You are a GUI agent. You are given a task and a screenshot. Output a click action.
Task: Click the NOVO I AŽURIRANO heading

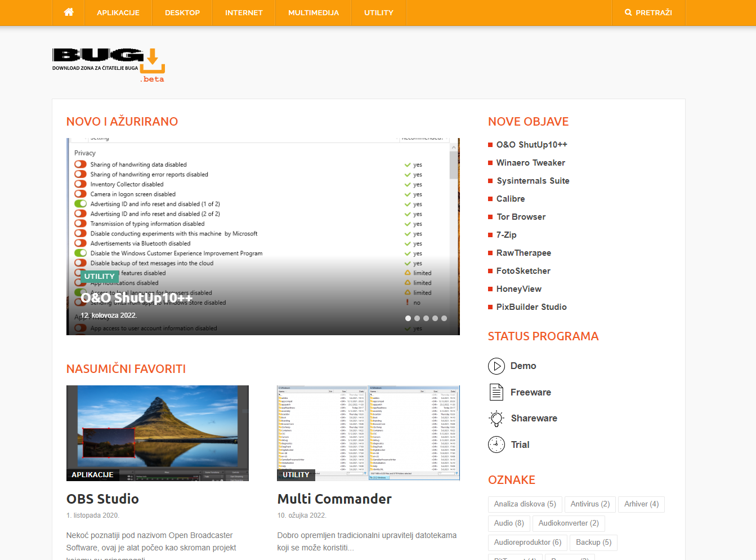[122, 122]
